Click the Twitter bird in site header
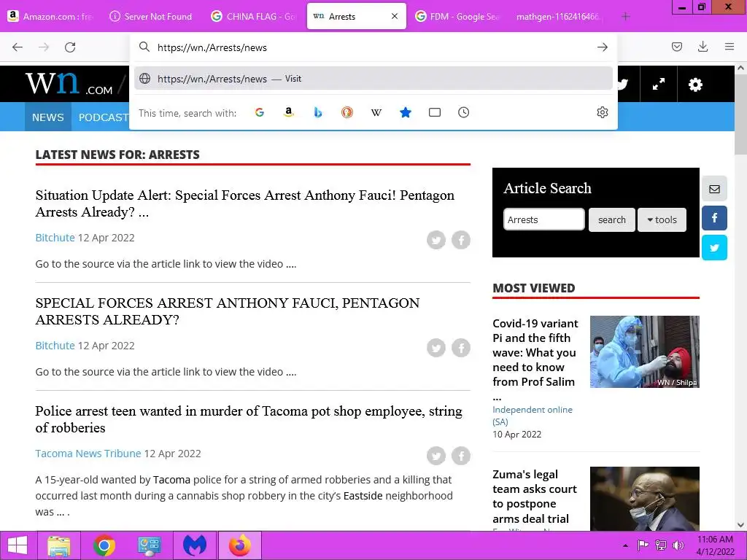Screen dimensions: 747x560 (x=622, y=85)
